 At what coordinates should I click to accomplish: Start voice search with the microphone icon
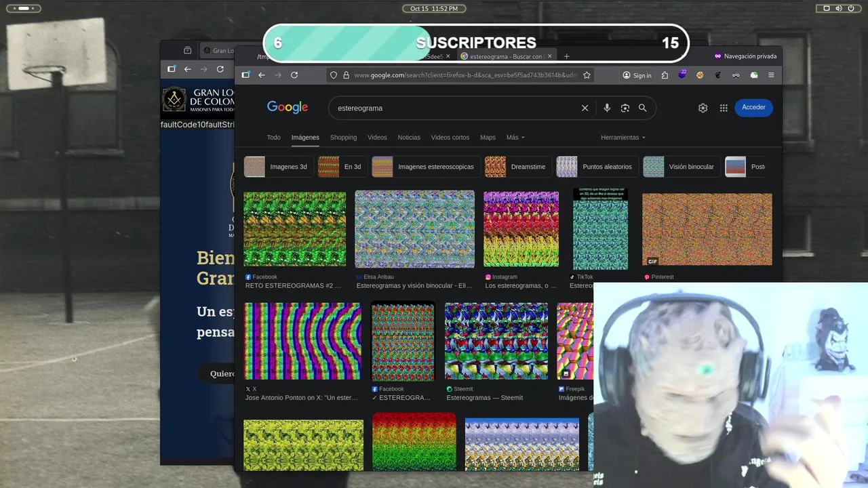pyautogui.click(x=607, y=108)
